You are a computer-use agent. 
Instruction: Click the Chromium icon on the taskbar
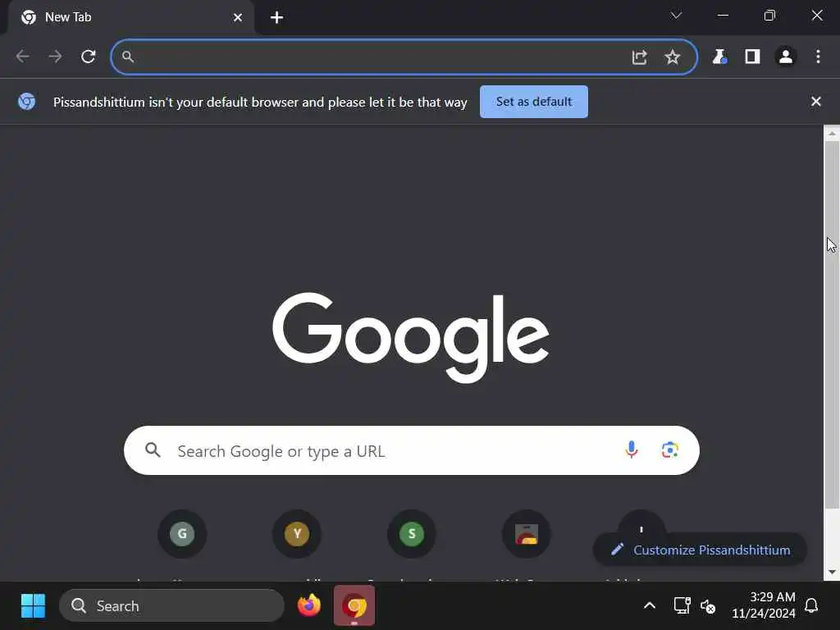coord(354,606)
